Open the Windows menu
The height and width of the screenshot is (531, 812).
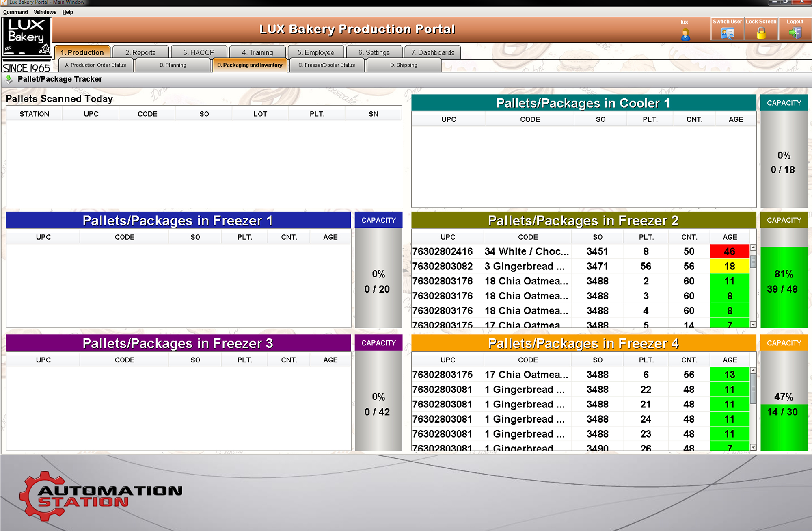[45, 12]
